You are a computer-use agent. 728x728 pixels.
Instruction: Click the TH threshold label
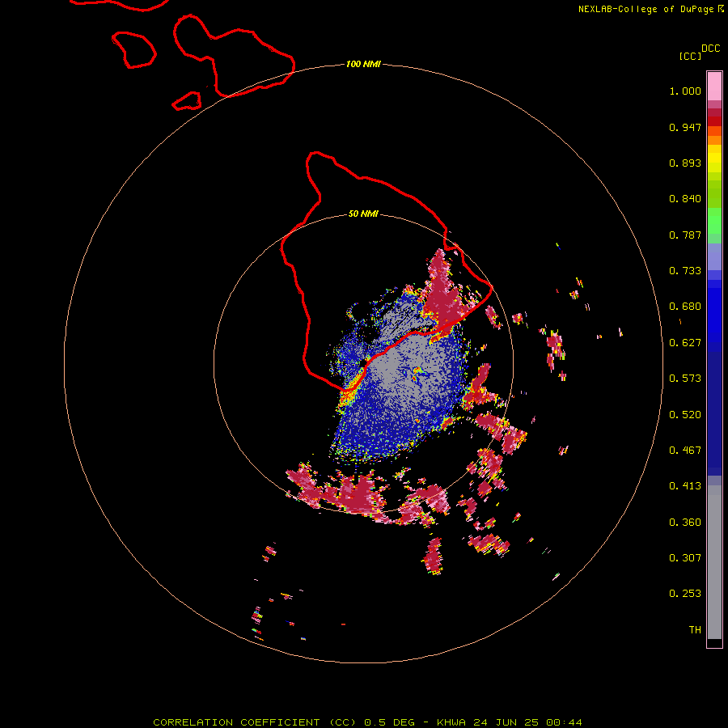click(x=695, y=630)
